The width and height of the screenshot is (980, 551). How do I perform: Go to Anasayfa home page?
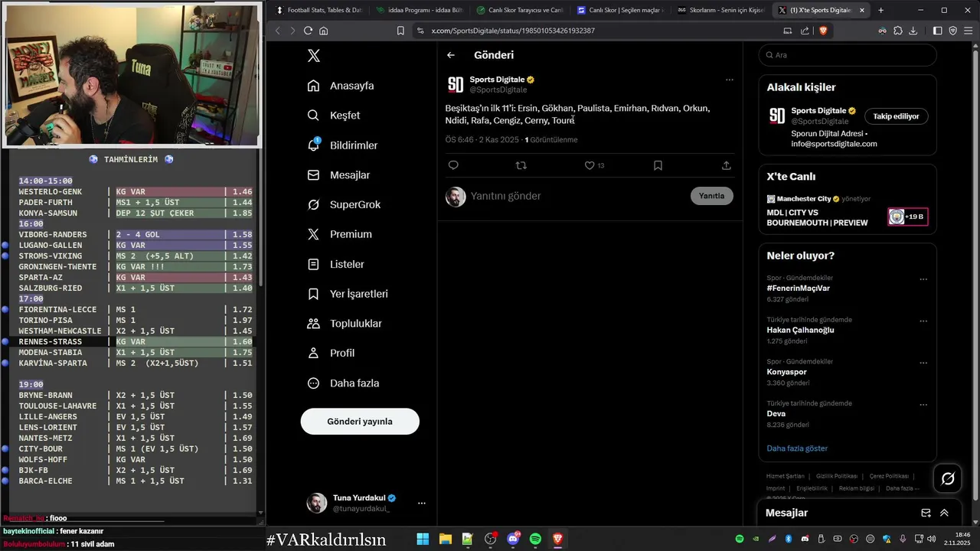[341, 86]
